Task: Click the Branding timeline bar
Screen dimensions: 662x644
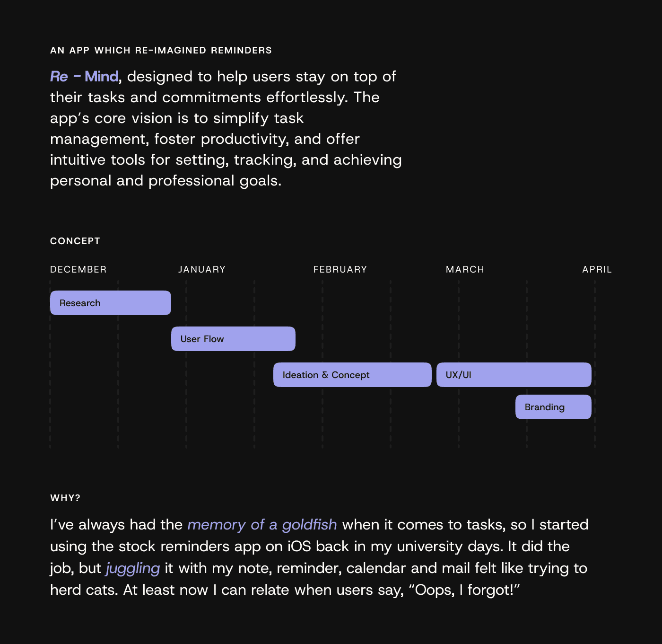Action: 553,407
